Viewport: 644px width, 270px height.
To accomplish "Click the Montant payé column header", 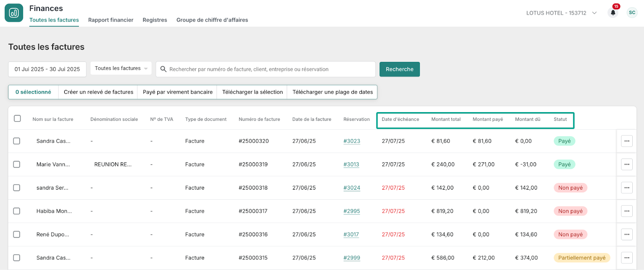I will tap(488, 119).
